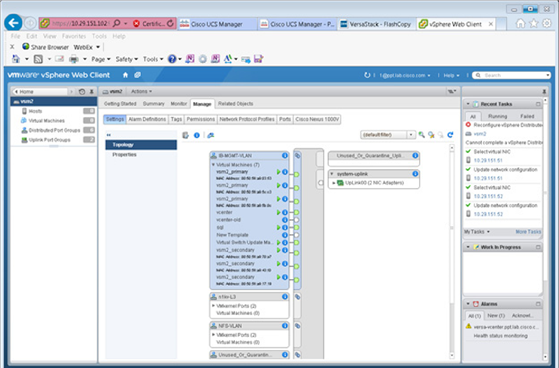The image size is (559, 368).
Task: Open info icon for Unused_Or_Quarantine_Uplink group
Action: click(415, 155)
